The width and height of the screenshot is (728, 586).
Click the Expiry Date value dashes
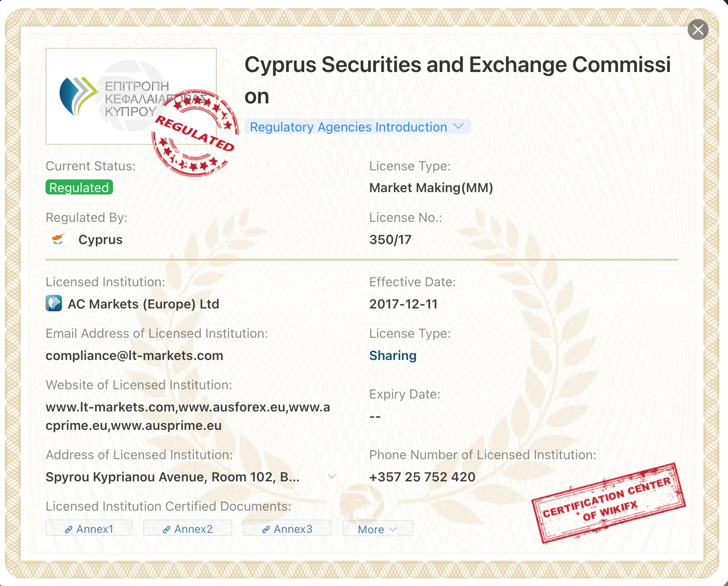[x=375, y=416]
